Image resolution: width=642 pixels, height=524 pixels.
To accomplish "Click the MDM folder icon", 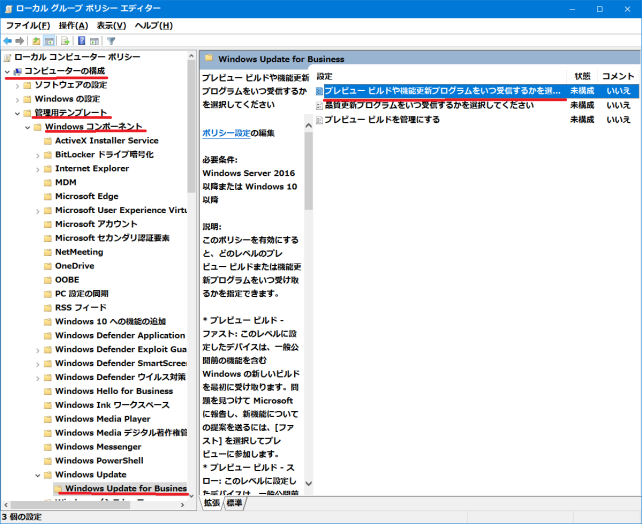I will tap(48, 183).
